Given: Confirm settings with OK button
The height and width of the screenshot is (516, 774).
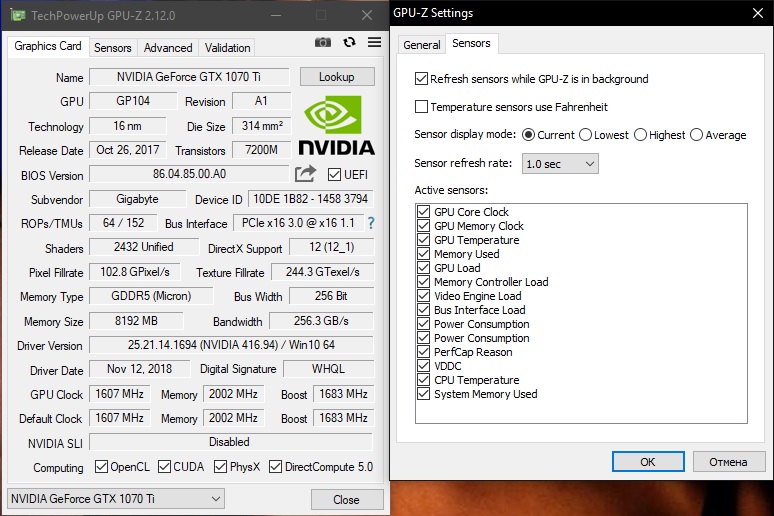Looking at the screenshot, I should coord(648,462).
